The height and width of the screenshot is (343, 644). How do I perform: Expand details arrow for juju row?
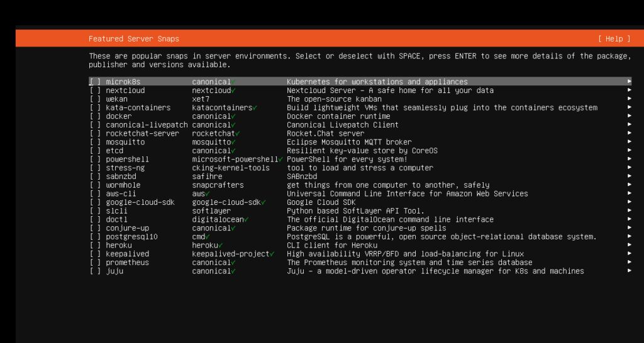point(629,271)
